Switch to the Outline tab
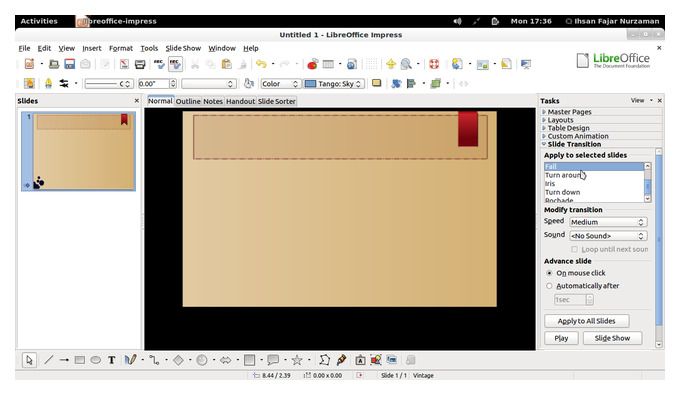Image resolution: width=680 pixels, height=395 pixels. pyautogui.click(x=188, y=101)
